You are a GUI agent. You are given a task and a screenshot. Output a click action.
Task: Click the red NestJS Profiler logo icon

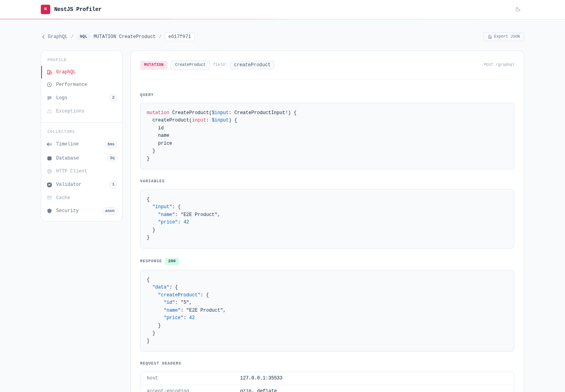[x=46, y=9]
